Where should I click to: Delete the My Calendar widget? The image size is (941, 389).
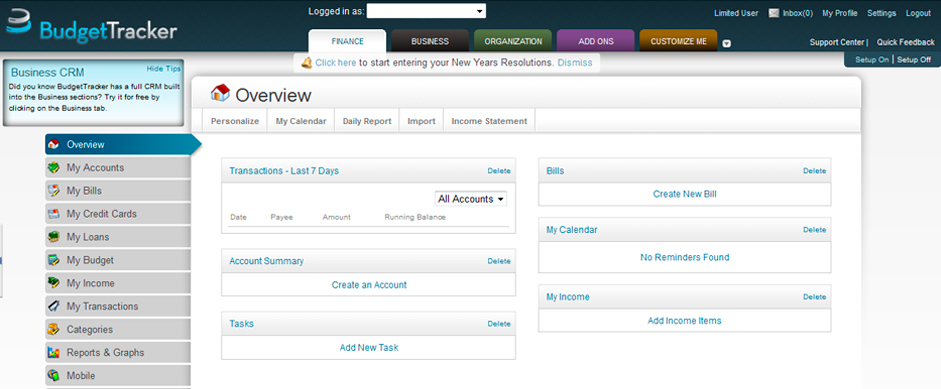point(814,230)
